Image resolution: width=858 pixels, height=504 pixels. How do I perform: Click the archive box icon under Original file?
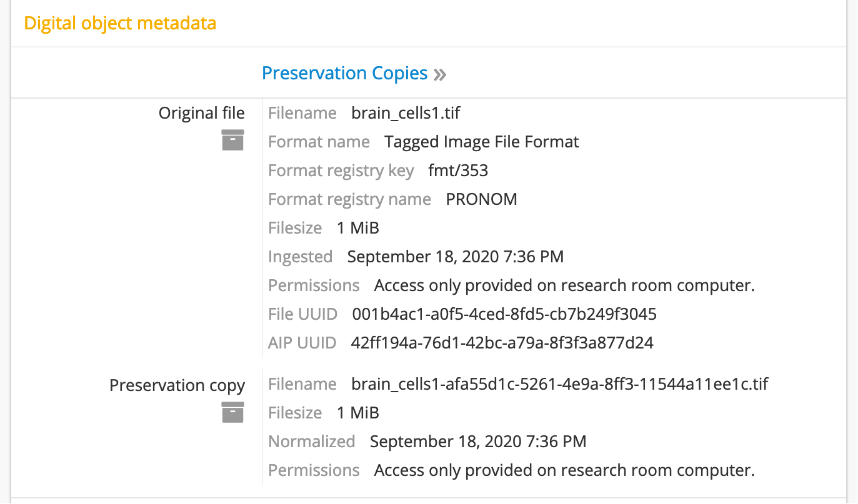tap(232, 140)
